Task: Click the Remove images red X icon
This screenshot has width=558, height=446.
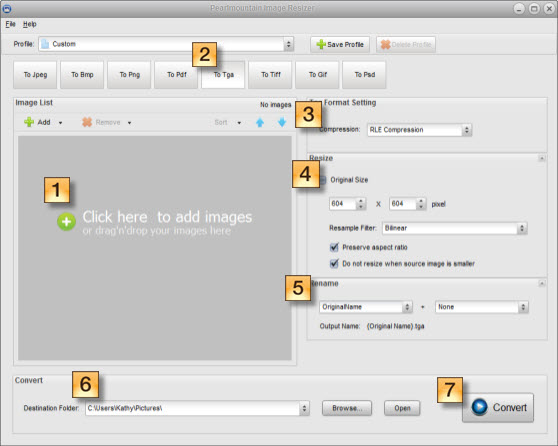Action: 87,122
